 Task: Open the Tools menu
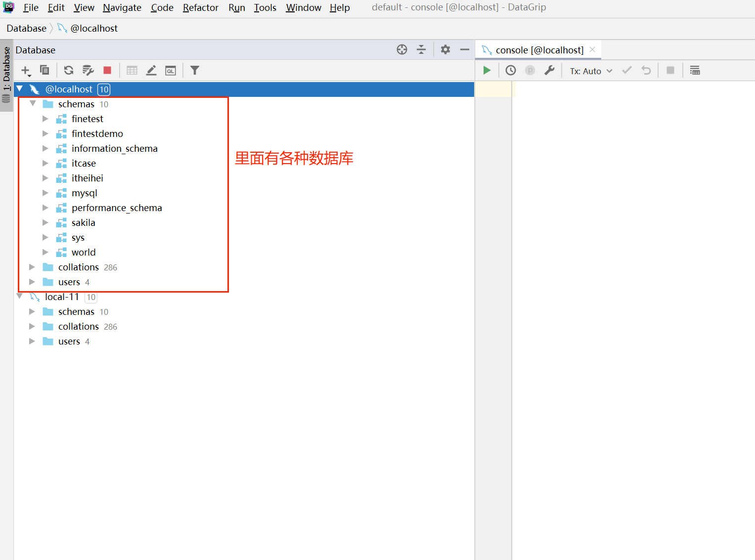[x=265, y=7]
